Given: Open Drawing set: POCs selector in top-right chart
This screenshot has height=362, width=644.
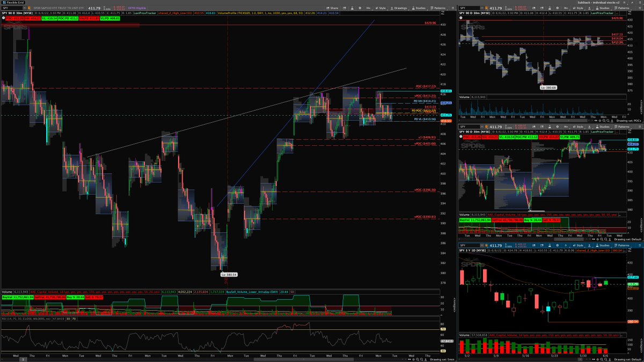Looking at the screenshot, I should [x=630, y=120].
